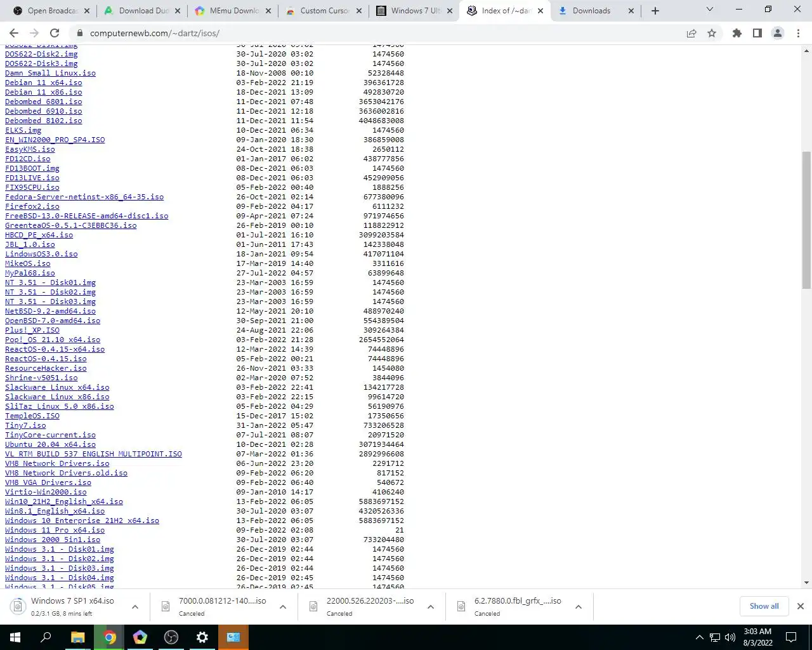The height and width of the screenshot is (650, 812).
Task: Download Pop!_OS_21.10_x64.iso
Action: 53,340
